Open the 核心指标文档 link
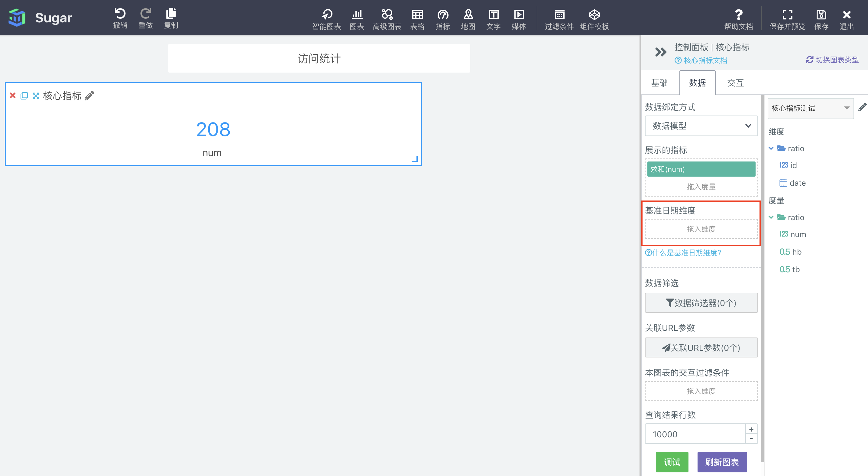The image size is (868, 476). 701,60
